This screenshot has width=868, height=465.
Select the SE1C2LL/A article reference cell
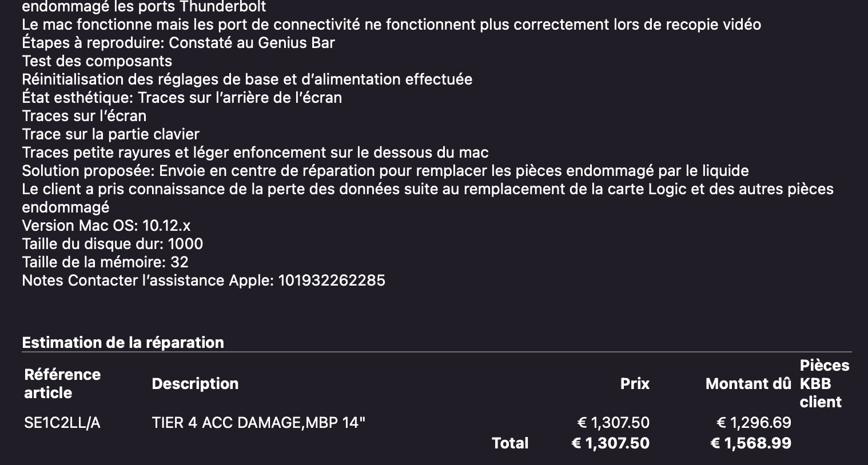[62, 423]
